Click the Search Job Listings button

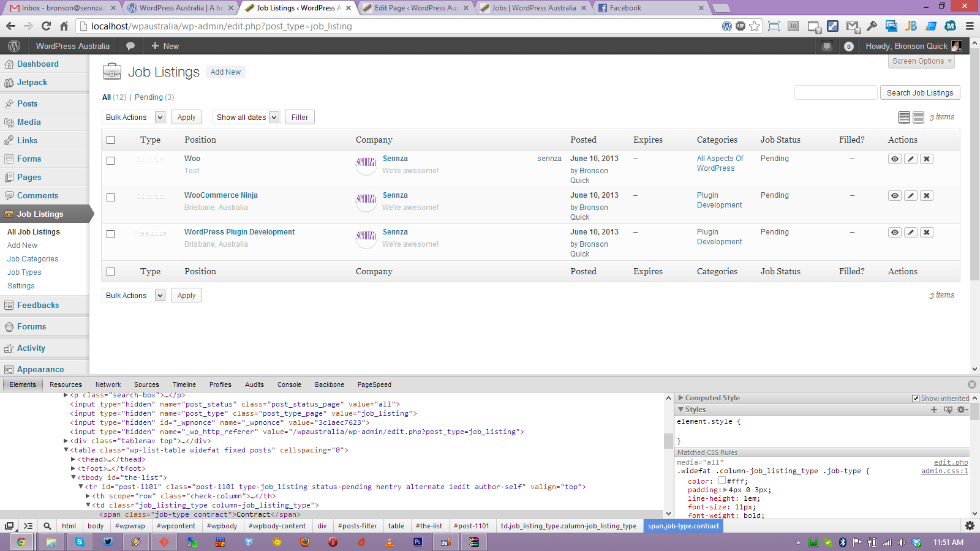920,93
